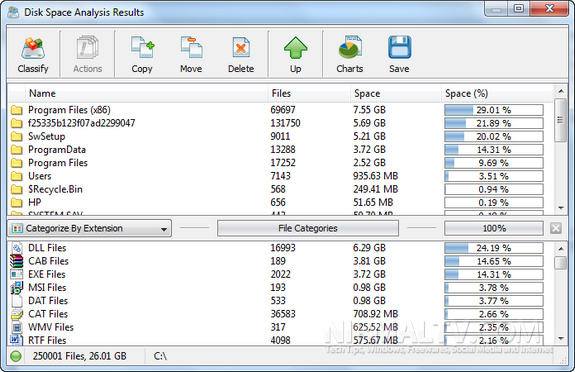Viewport: 575px width, 372px height.
Task: Click the CAB Files archive icon
Action: coord(17,261)
